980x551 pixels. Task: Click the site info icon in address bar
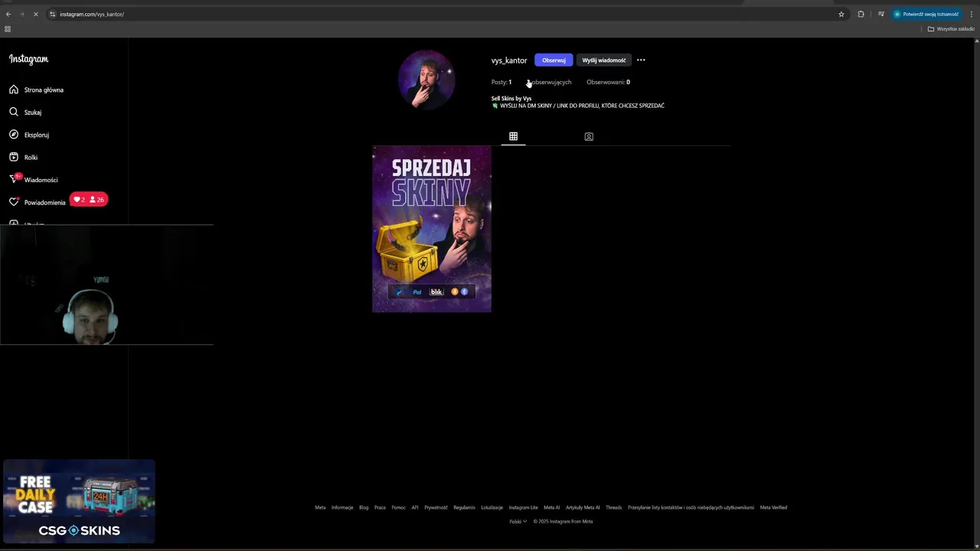pos(52,14)
